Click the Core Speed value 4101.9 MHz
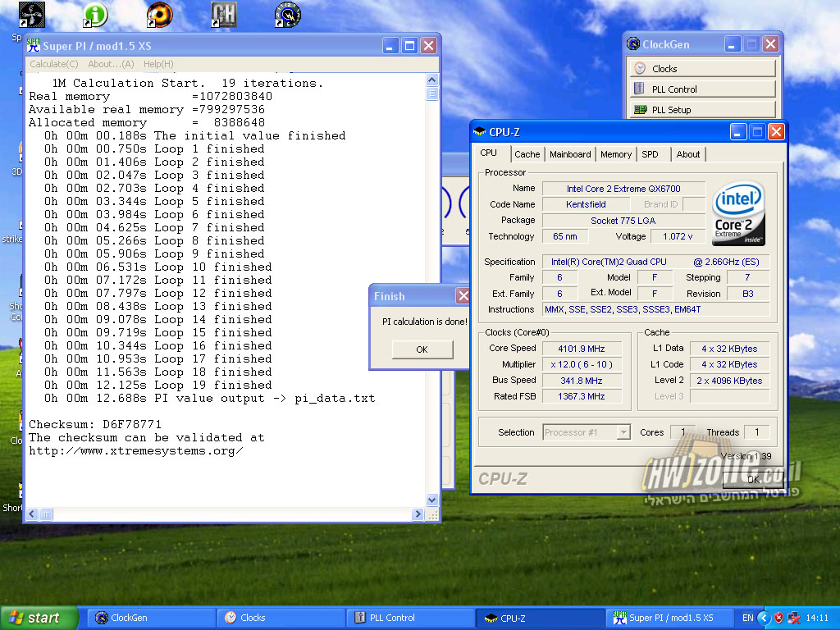 (582, 349)
